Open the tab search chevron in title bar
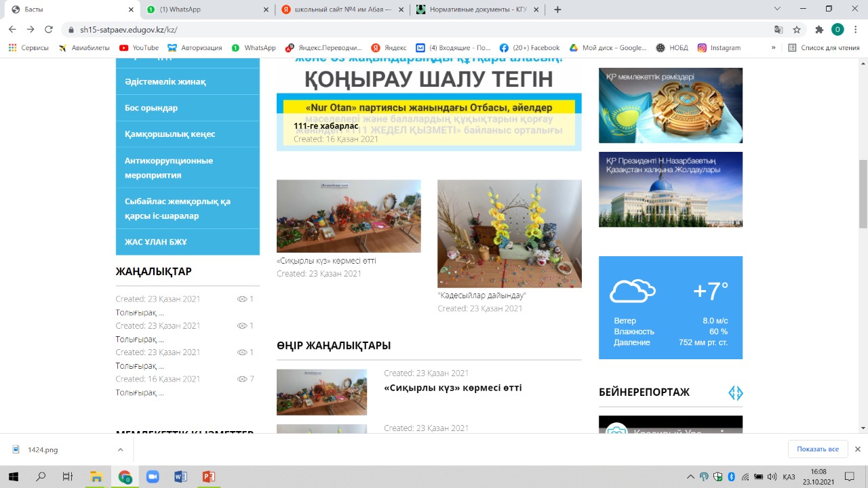 click(777, 9)
